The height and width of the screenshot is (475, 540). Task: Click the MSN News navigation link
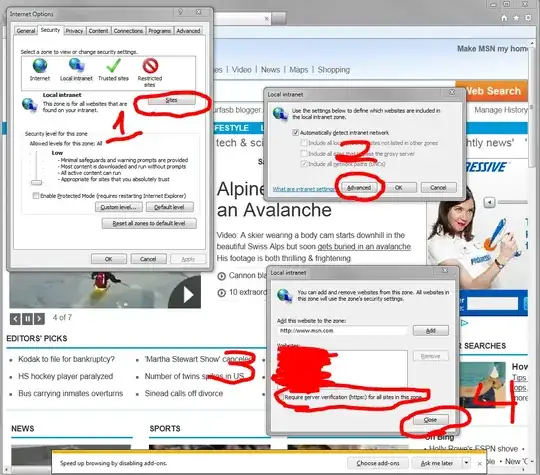coord(270,70)
